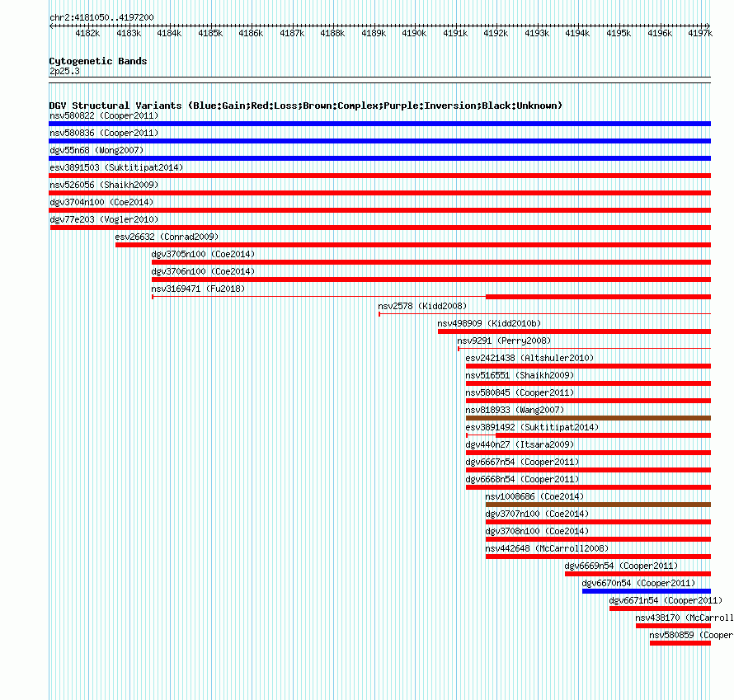
Task: Click the chr2:4181050..4197200 coordinate label
Action: tap(101, 17)
